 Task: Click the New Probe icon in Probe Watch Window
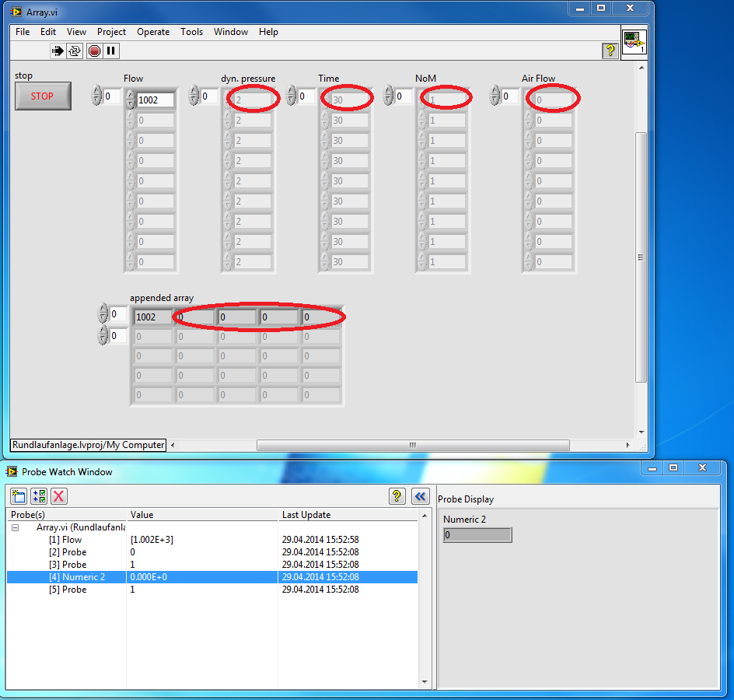[19, 496]
